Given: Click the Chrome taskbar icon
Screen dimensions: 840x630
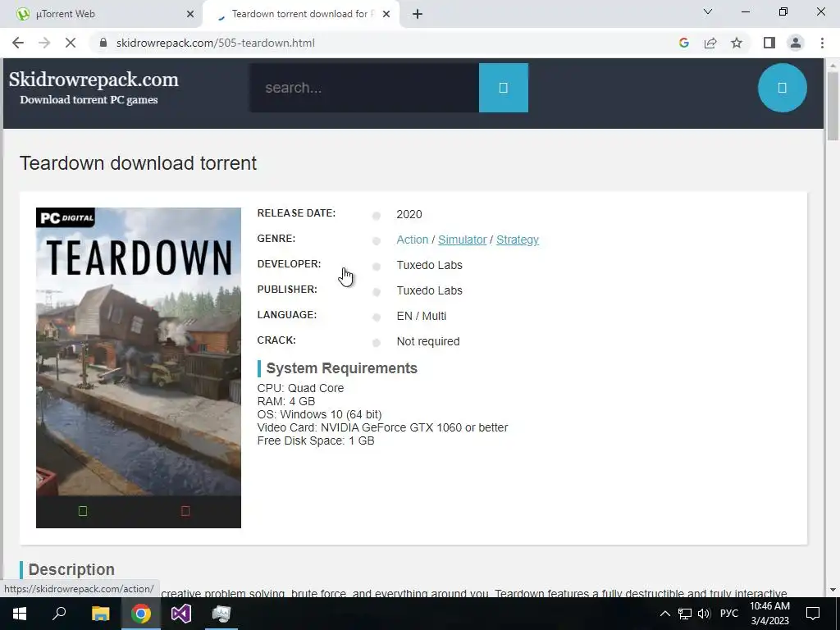Looking at the screenshot, I should (140, 614).
